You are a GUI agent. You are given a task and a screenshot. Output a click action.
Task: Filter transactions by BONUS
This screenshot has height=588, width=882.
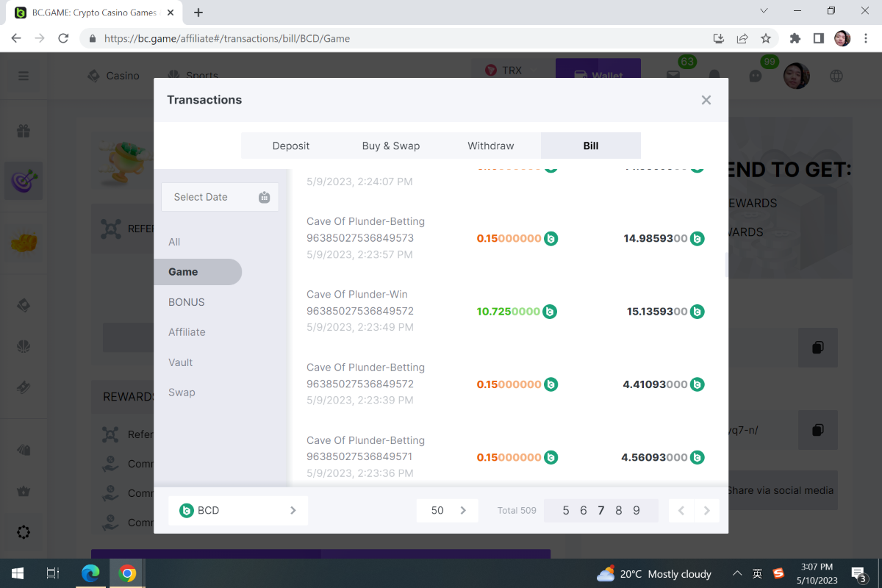187,302
